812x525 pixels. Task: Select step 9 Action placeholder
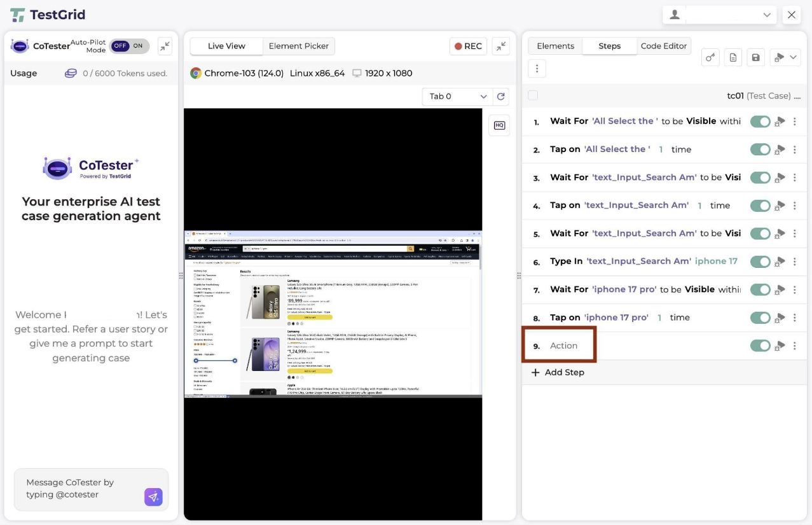coord(563,346)
